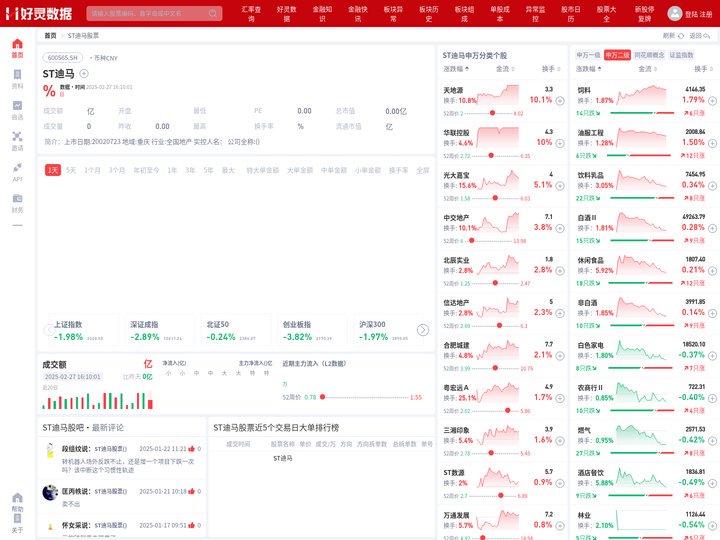Click the 首页 breadcrumb link
The image size is (720, 540).
50,35
